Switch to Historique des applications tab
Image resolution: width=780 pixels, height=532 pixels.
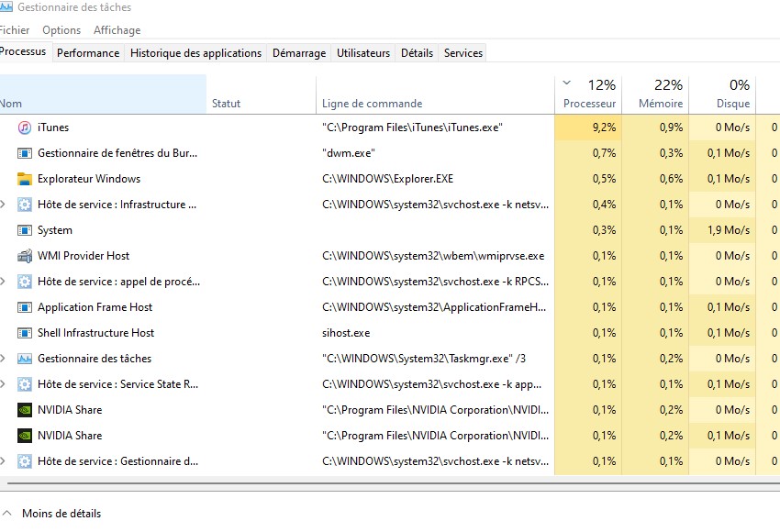(195, 53)
